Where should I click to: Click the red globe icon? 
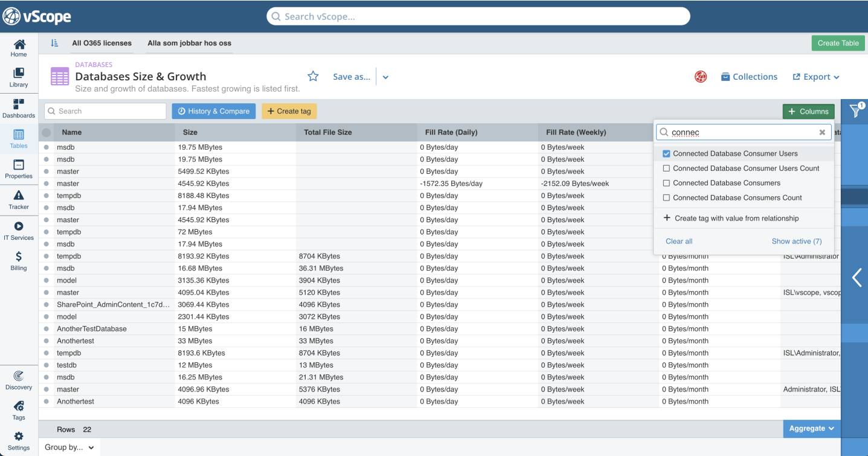701,77
